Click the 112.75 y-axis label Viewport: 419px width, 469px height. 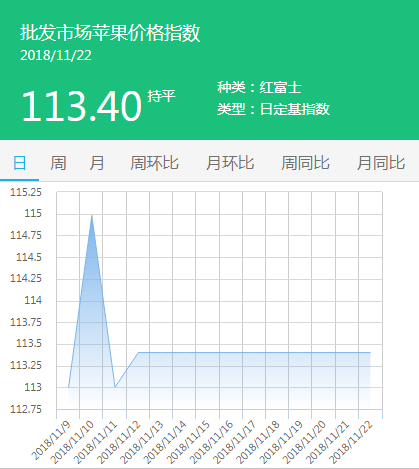coord(26,409)
